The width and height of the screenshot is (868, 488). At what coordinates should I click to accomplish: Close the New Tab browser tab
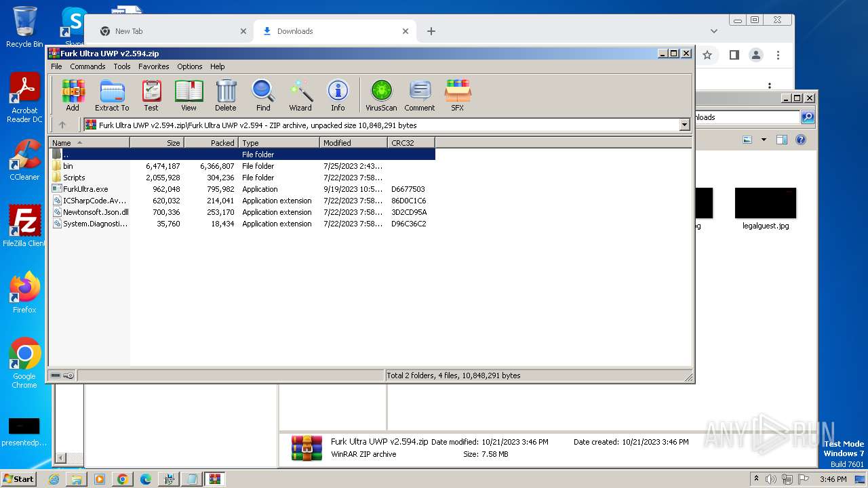pos(243,31)
